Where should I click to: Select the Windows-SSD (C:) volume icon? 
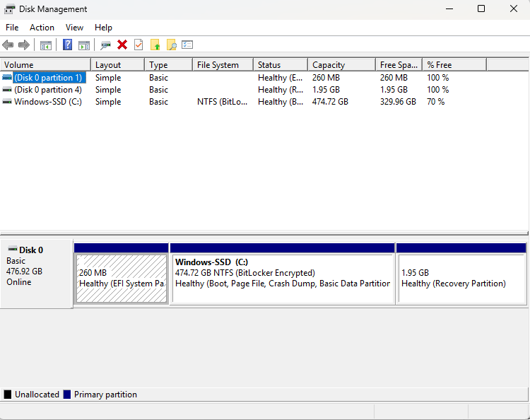tap(7, 102)
